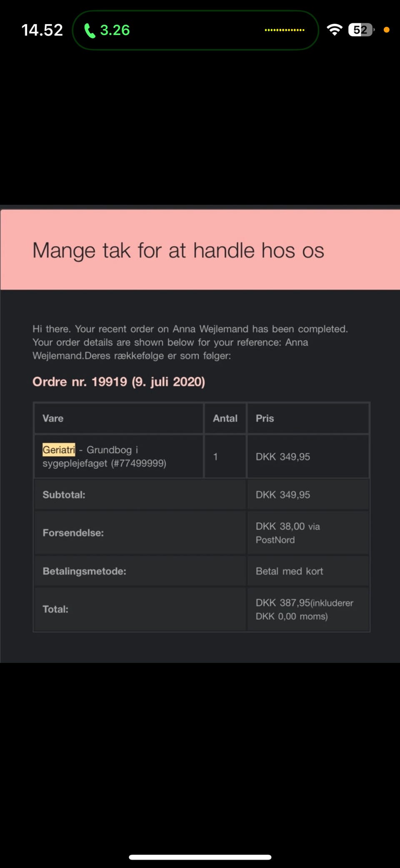Tap the 3.26 call duration timer
This screenshot has width=400, height=868.
115,30
